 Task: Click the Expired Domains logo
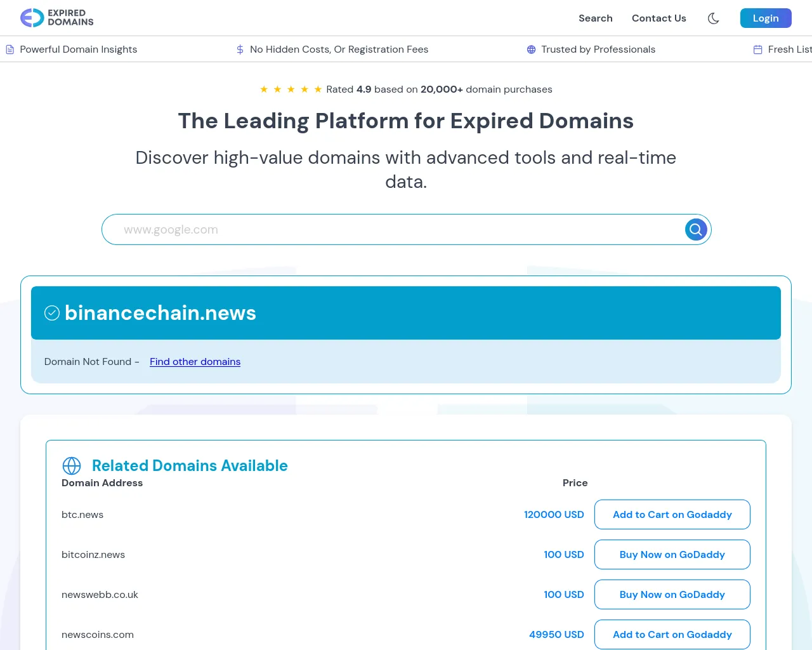tap(57, 18)
